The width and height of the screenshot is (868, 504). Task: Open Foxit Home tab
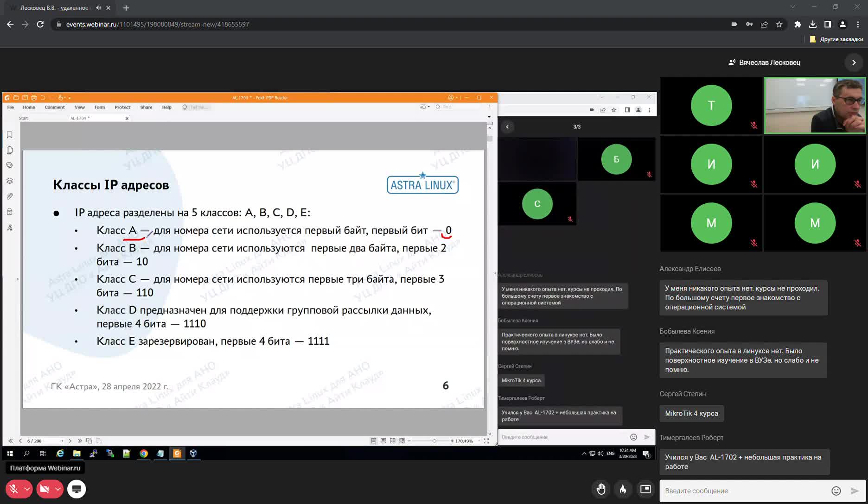tap(29, 107)
